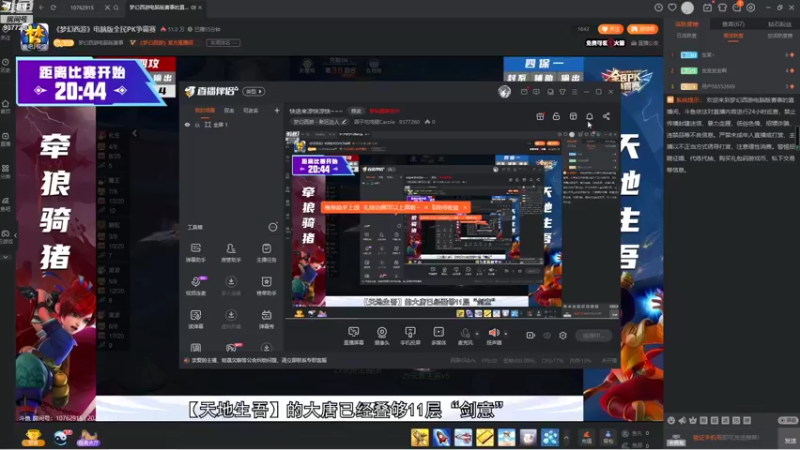The height and width of the screenshot is (450, 800).
Task: Toggle the preview eye icon in bottom bar
Action: (547, 335)
